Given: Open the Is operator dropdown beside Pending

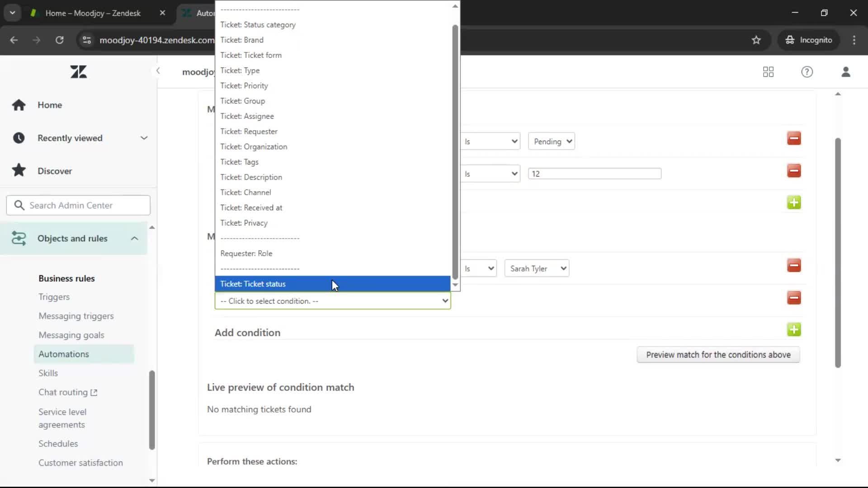Looking at the screenshot, I should coord(490,141).
